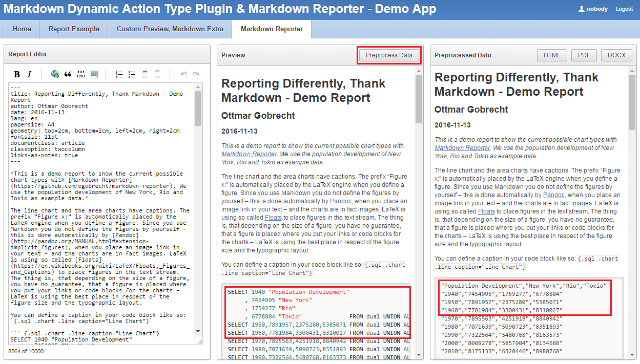Viewport: 640px width, 364px height.
Task: Click the '"1970","7895563"' row in Preprocessed Data
Action: pyautogui.click(x=502, y=318)
